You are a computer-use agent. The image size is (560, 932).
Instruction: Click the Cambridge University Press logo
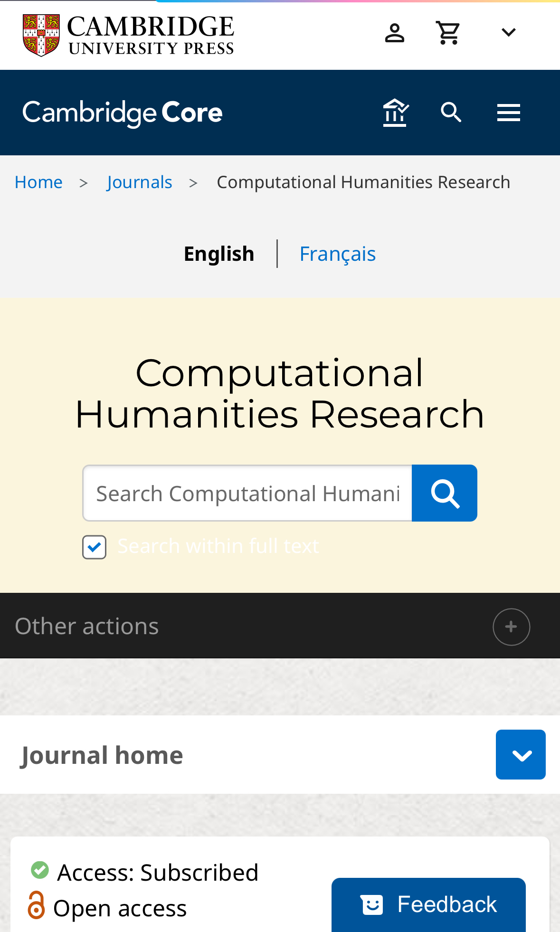[128, 35]
